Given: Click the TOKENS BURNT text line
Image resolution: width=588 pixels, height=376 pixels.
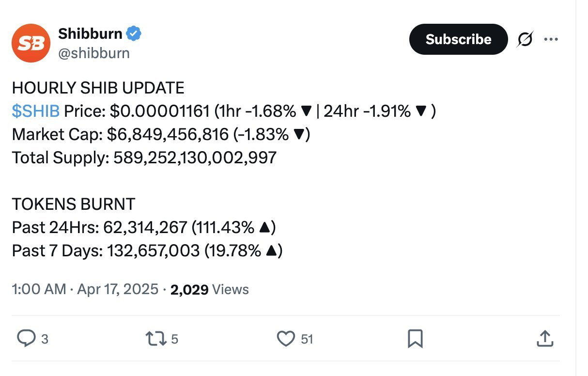Looking at the screenshot, I should pyautogui.click(x=74, y=204).
